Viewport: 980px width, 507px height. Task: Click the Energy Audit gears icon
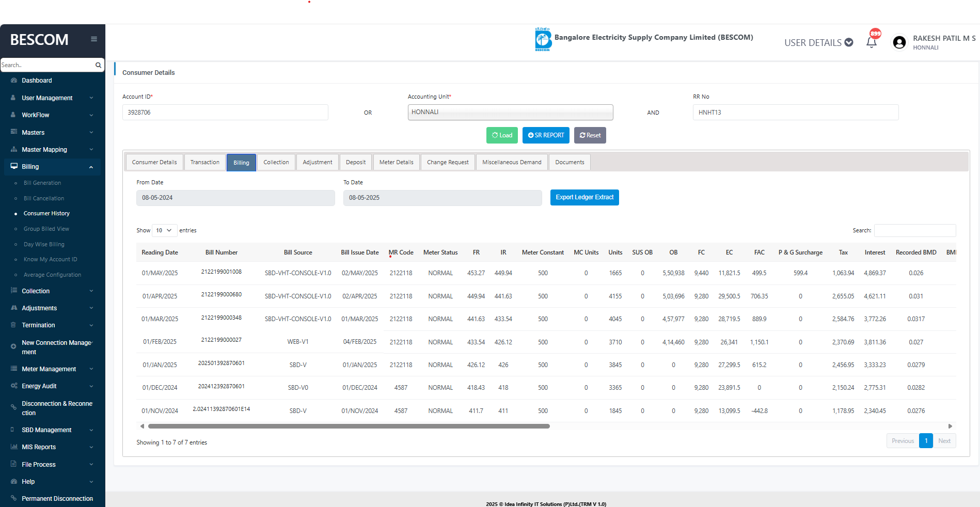point(14,386)
